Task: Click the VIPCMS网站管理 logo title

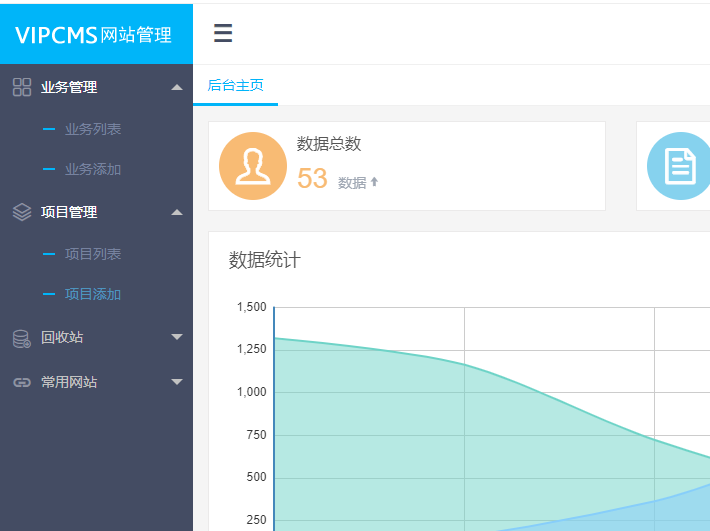Action: click(x=94, y=35)
